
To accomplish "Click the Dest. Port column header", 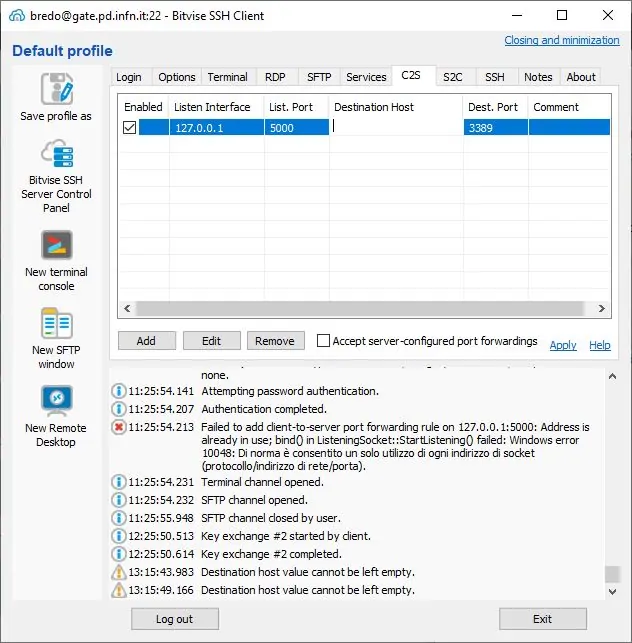I will tap(493, 107).
